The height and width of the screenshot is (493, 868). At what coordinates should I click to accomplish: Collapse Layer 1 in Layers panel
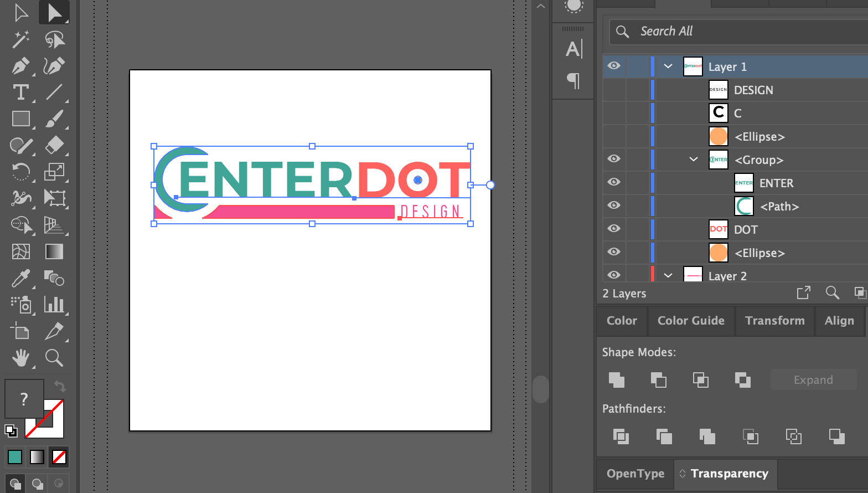(668, 66)
